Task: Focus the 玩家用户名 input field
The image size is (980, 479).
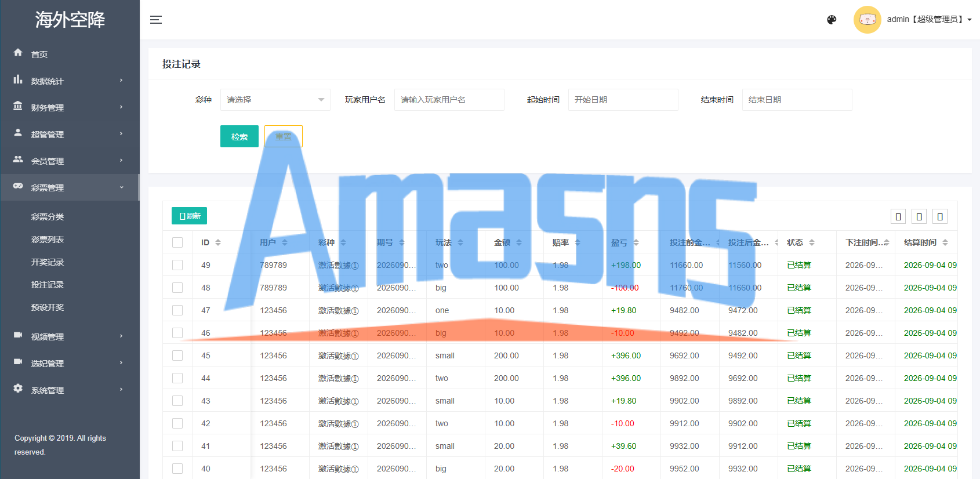Action: [449, 100]
